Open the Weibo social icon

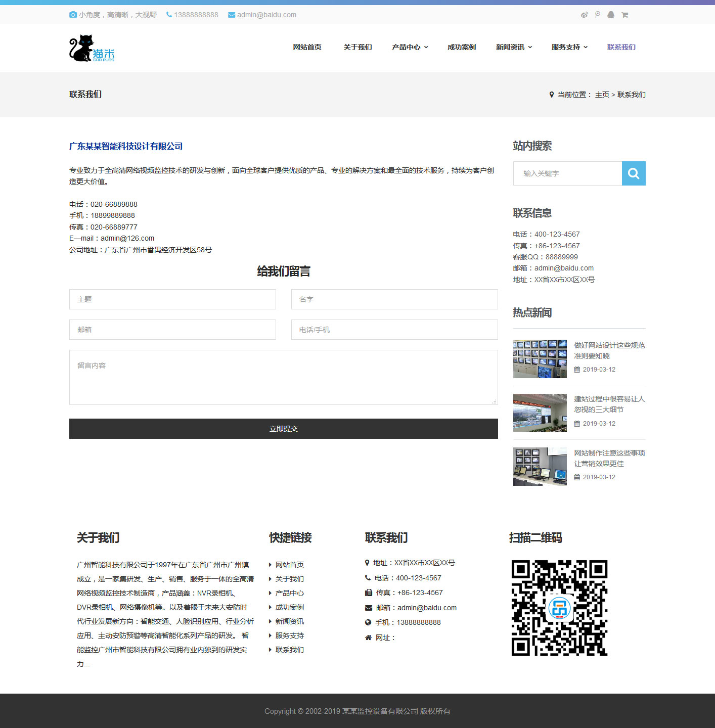click(x=584, y=15)
